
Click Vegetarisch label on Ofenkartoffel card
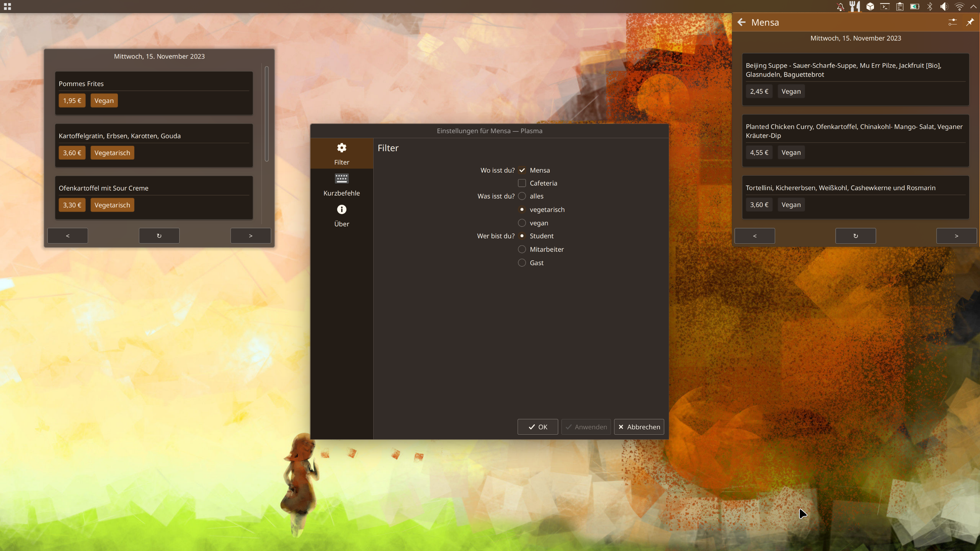[x=112, y=205]
